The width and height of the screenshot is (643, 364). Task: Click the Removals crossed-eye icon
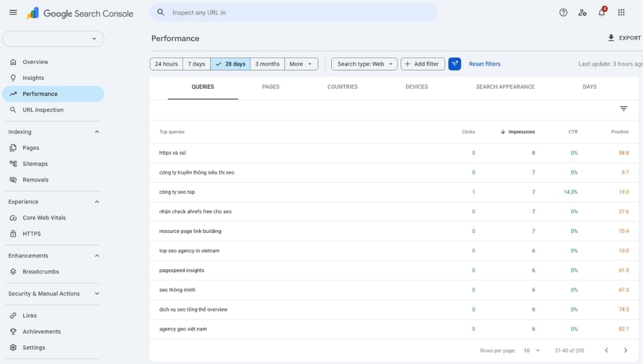[13, 180]
